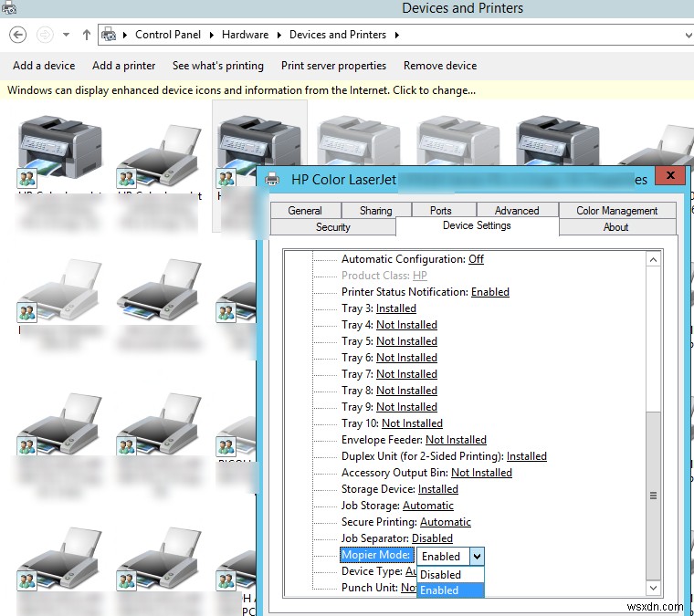
Task: Select second printer icon in the top row
Action: click(x=159, y=156)
